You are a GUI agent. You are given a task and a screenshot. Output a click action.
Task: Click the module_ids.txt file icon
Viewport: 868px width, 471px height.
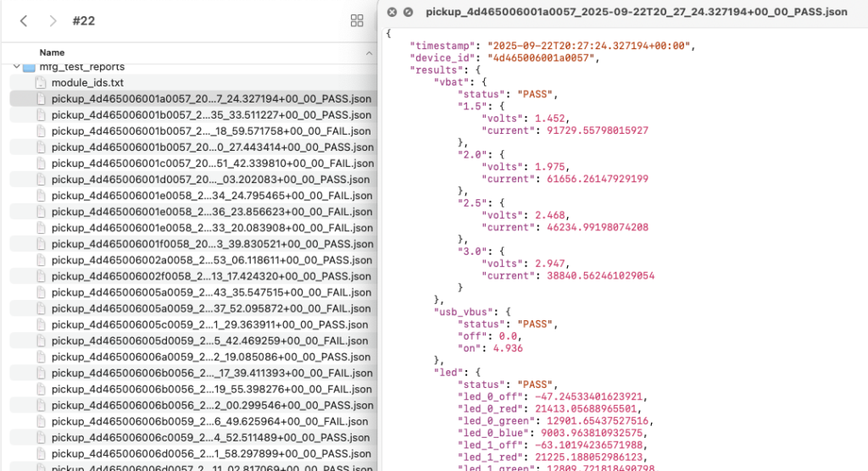point(42,83)
